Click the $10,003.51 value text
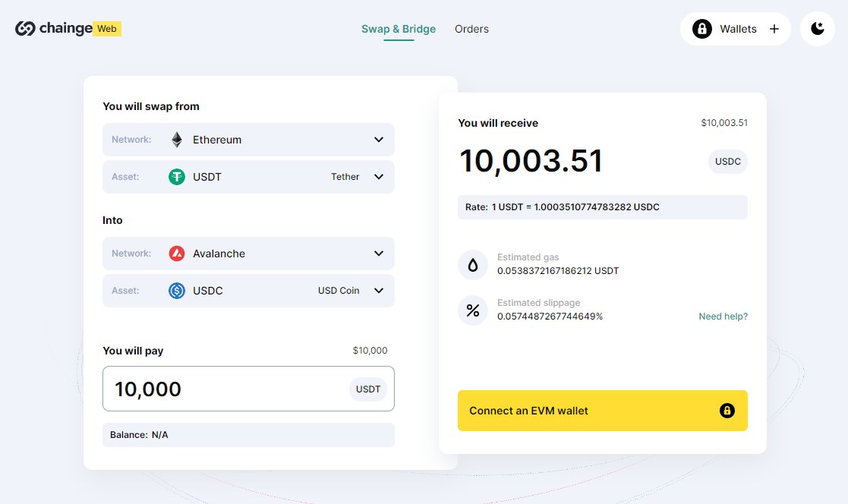 pyautogui.click(x=724, y=123)
